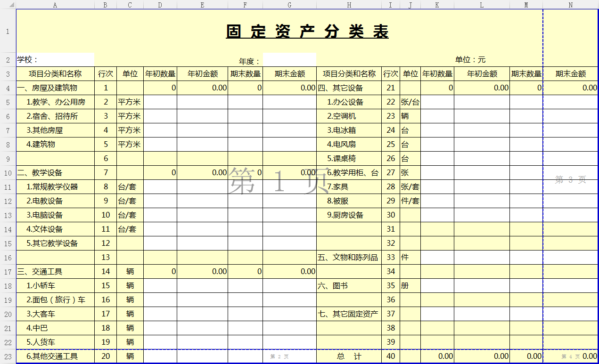
Task: Select the 六、图书 cell
Action: tap(349, 286)
